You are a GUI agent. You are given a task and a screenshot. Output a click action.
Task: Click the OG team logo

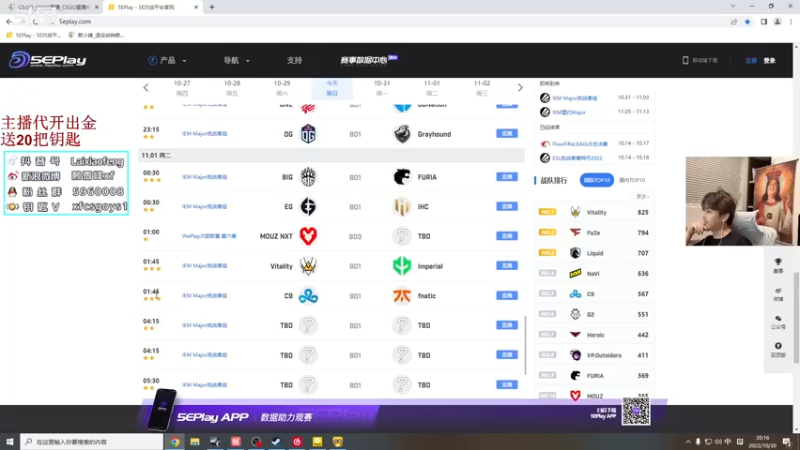(x=308, y=134)
